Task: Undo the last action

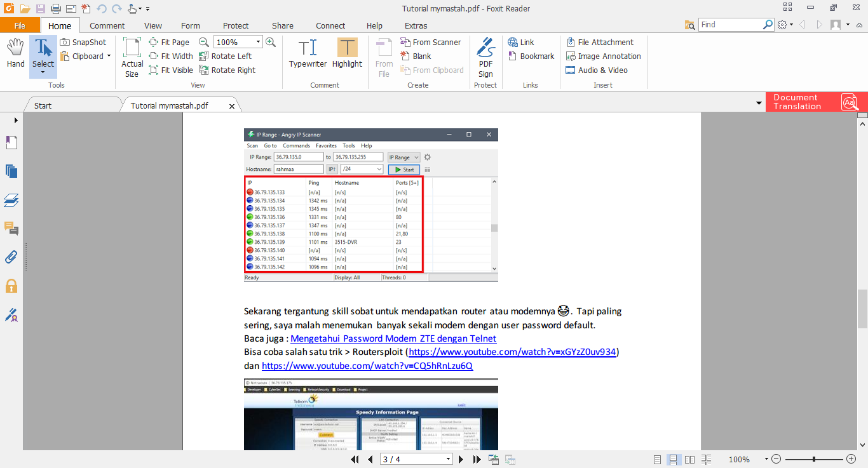Action: pyautogui.click(x=102, y=9)
